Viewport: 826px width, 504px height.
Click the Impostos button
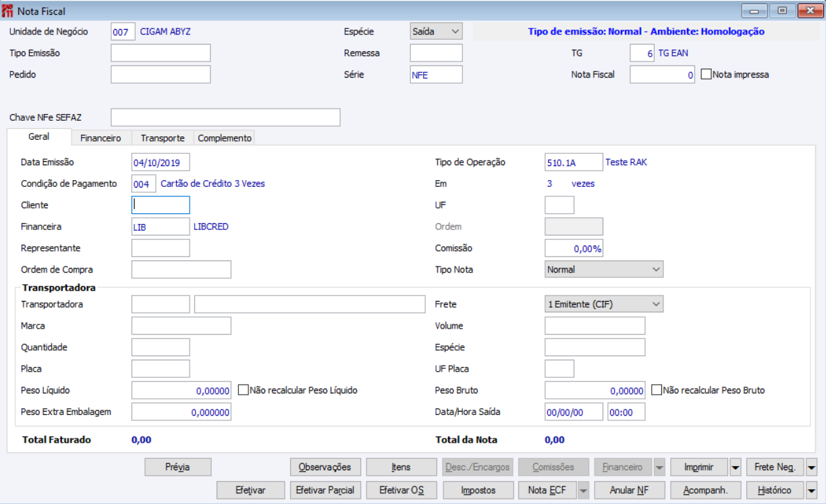point(478,490)
